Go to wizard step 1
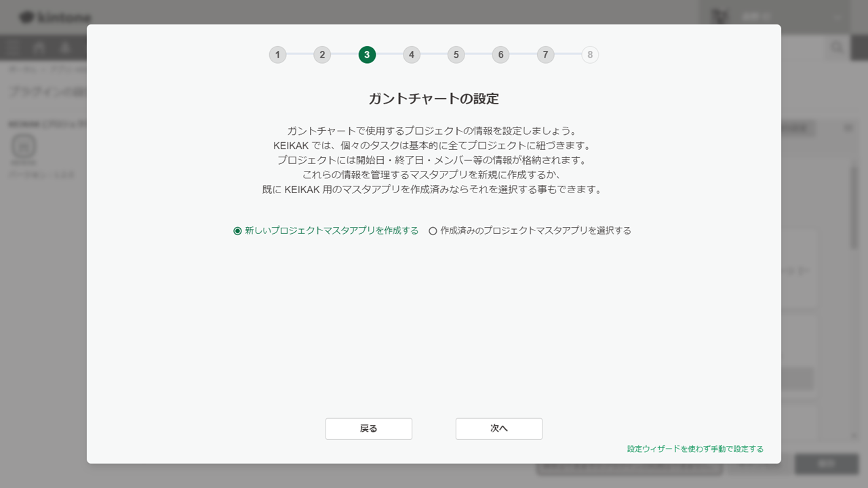The width and height of the screenshot is (868, 488). click(277, 55)
